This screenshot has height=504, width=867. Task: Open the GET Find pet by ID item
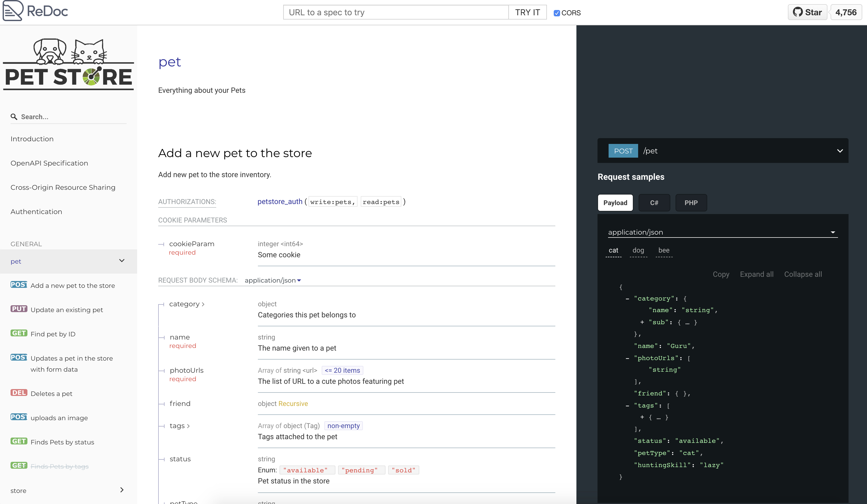pyautogui.click(x=53, y=334)
